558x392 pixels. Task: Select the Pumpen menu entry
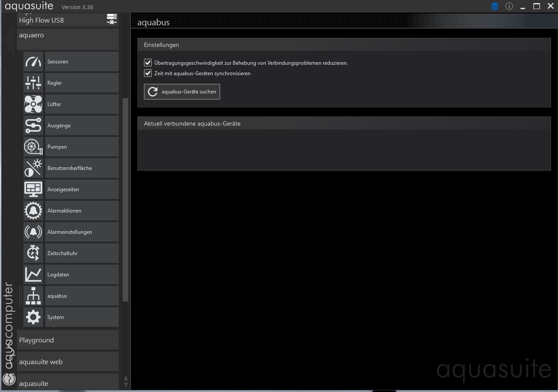pyautogui.click(x=82, y=147)
